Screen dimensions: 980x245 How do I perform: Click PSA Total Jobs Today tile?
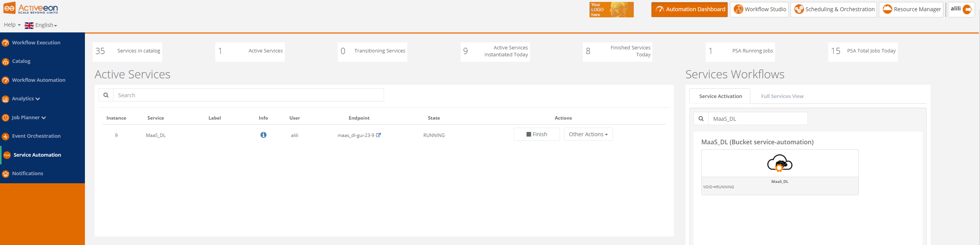[x=863, y=51]
